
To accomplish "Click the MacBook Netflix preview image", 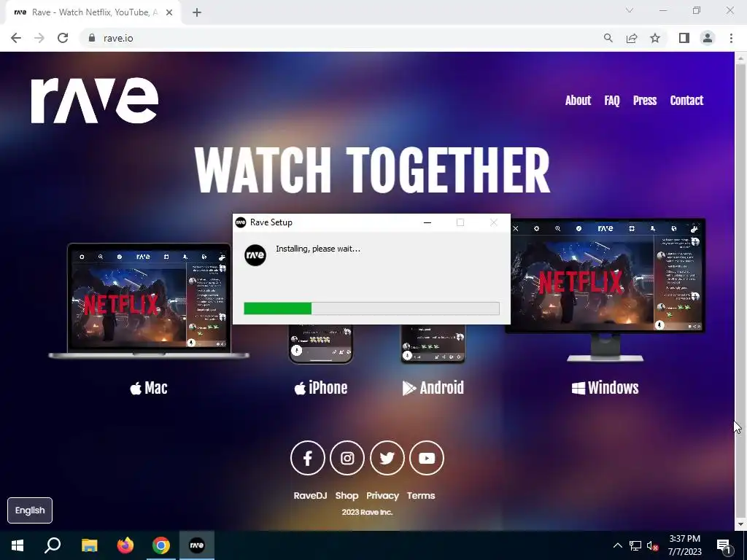I will point(149,301).
